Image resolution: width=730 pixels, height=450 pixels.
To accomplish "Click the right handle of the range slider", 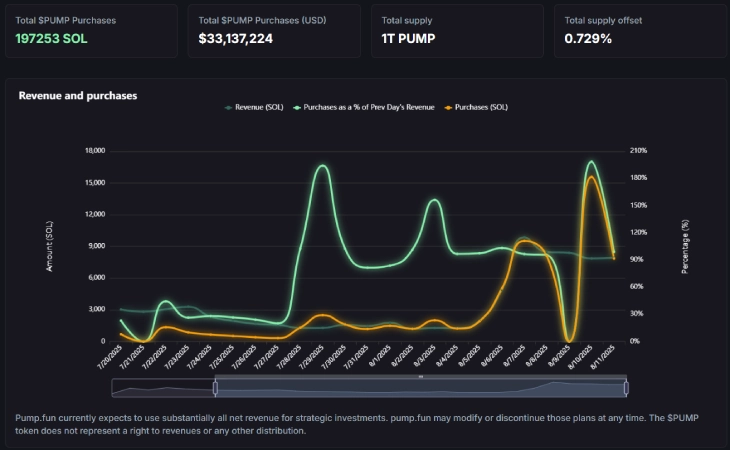I will click(x=626, y=387).
